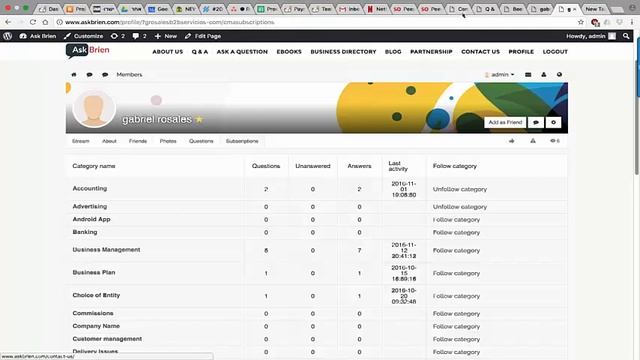Click gabriel rosales profile avatar
640x360 pixels.
(x=94, y=109)
